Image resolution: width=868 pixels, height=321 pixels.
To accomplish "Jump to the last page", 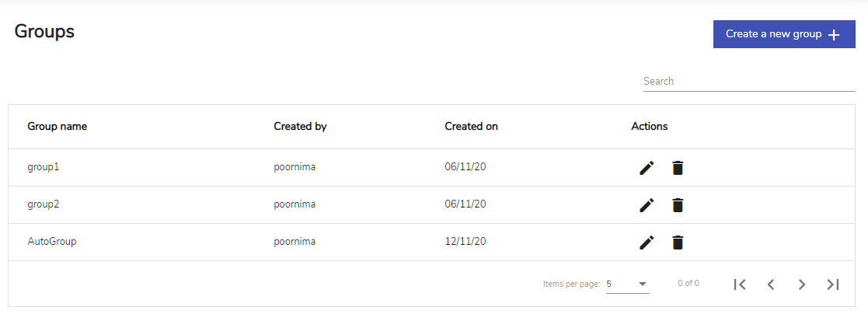I will 832,284.
